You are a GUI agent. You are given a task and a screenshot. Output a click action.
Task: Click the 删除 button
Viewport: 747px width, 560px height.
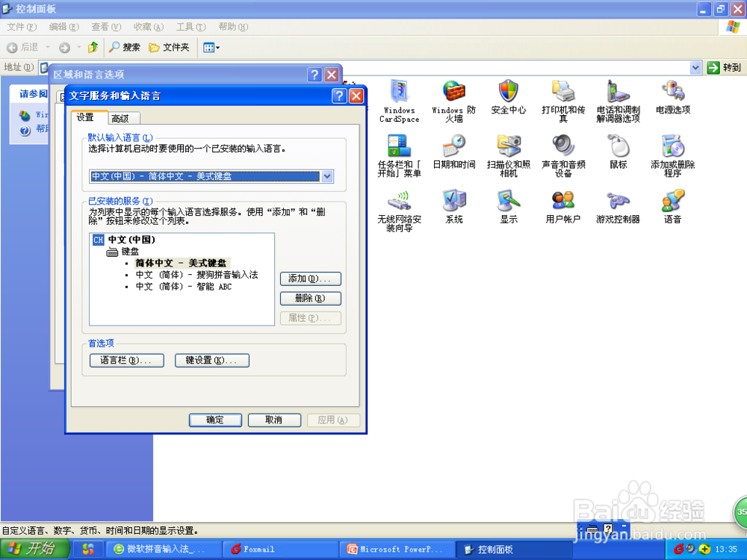point(310,298)
